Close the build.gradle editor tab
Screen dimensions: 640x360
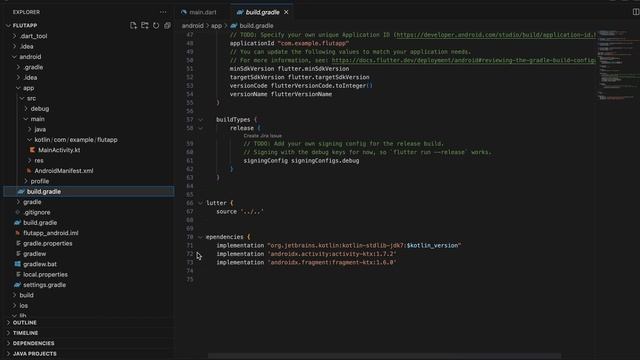coord(286,12)
